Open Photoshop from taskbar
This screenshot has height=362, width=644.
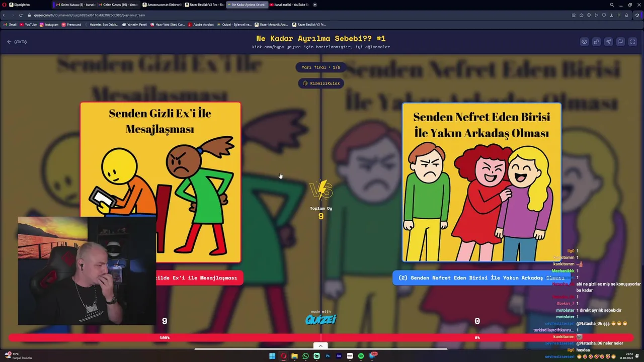click(x=328, y=356)
